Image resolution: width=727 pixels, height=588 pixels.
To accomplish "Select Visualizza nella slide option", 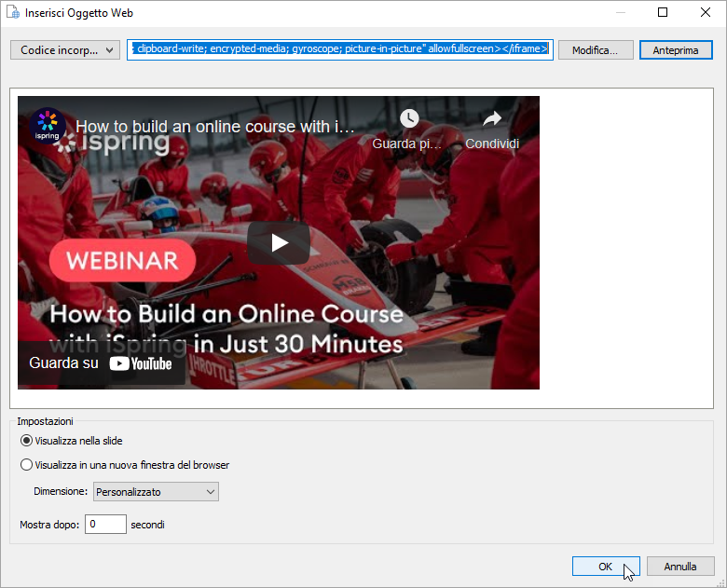I will [26, 441].
